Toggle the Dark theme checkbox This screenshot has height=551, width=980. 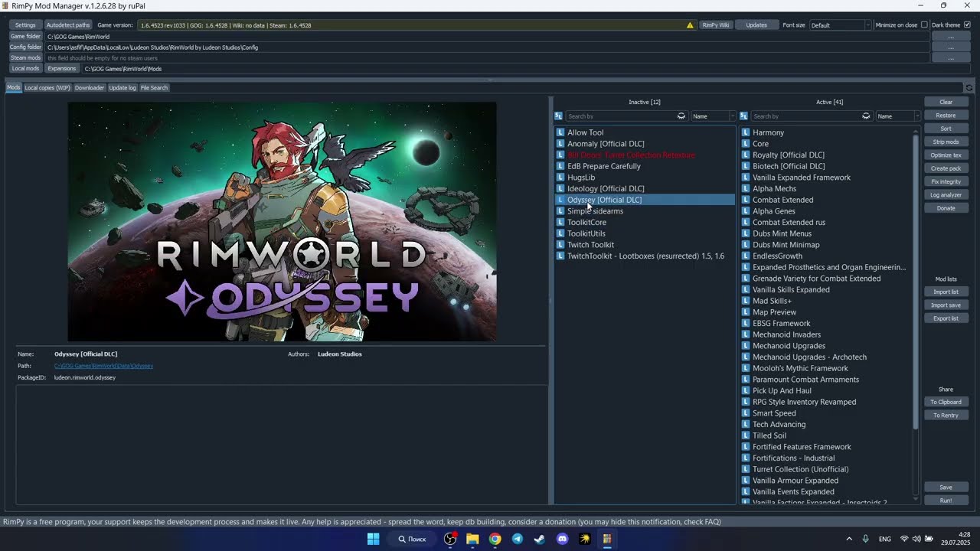[967, 25]
